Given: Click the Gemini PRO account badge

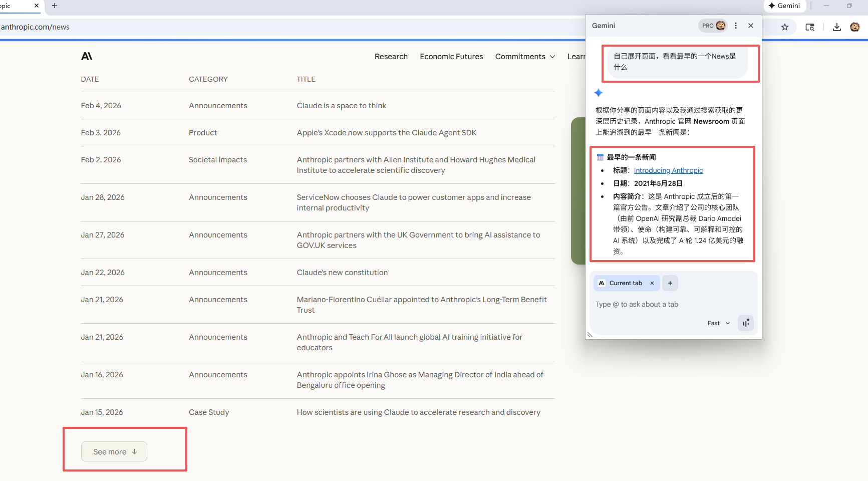Looking at the screenshot, I should click(713, 26).
